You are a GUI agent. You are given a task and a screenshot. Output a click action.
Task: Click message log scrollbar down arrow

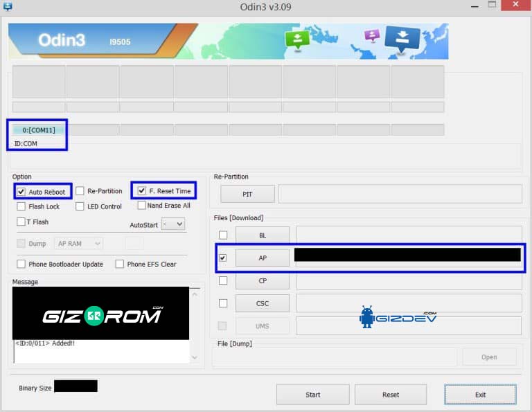(195, 357)
